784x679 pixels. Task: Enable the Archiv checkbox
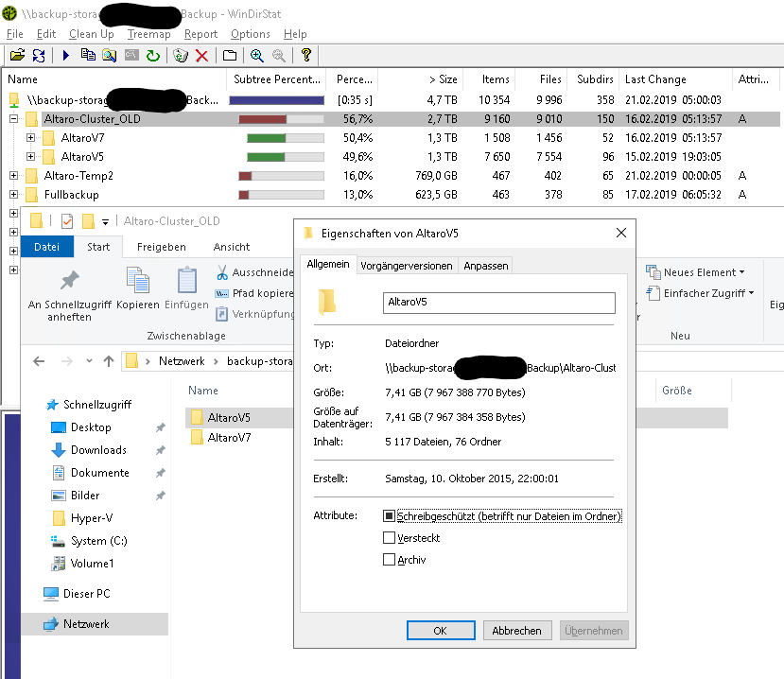coord(389,560)
